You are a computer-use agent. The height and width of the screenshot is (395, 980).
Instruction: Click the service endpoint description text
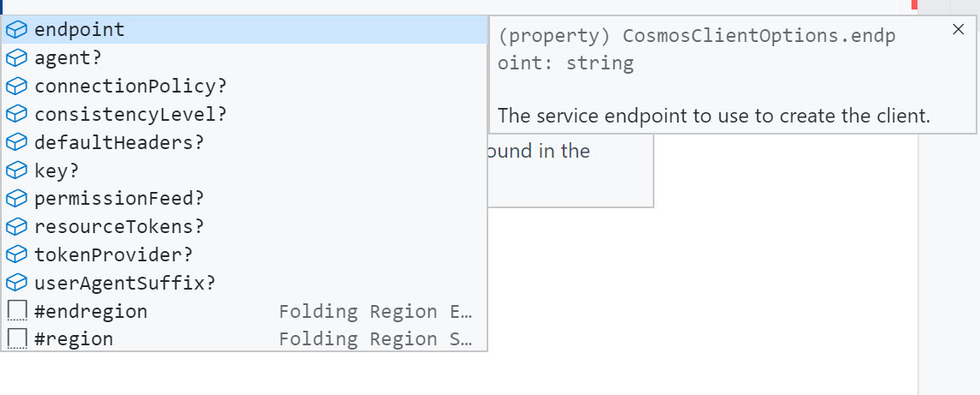pos(714,115)
